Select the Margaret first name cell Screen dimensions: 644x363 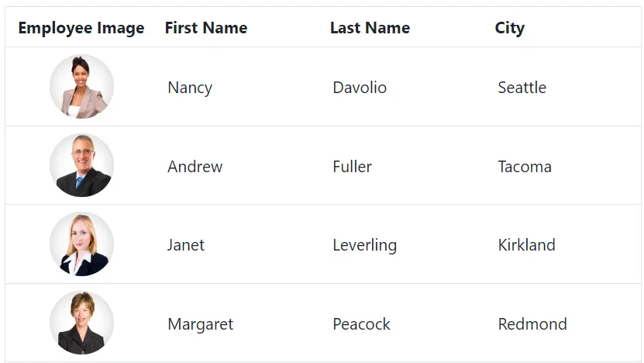pos(200,324)
